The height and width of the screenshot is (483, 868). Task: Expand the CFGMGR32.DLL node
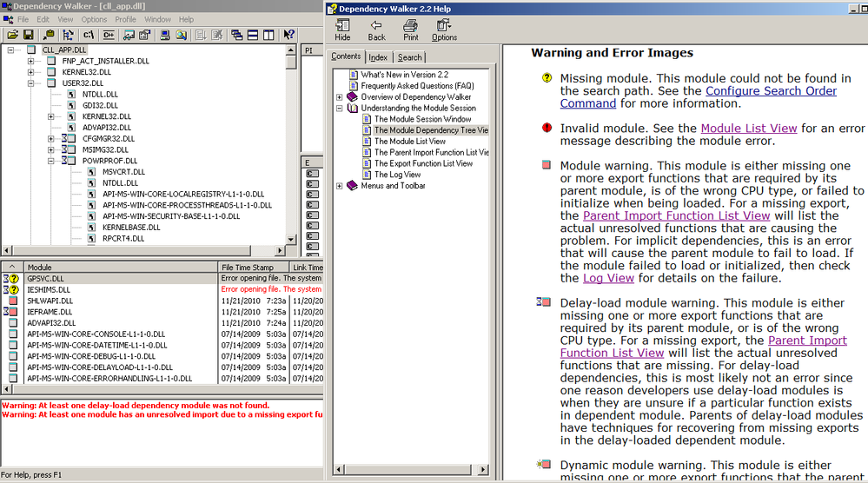point(51,138)
